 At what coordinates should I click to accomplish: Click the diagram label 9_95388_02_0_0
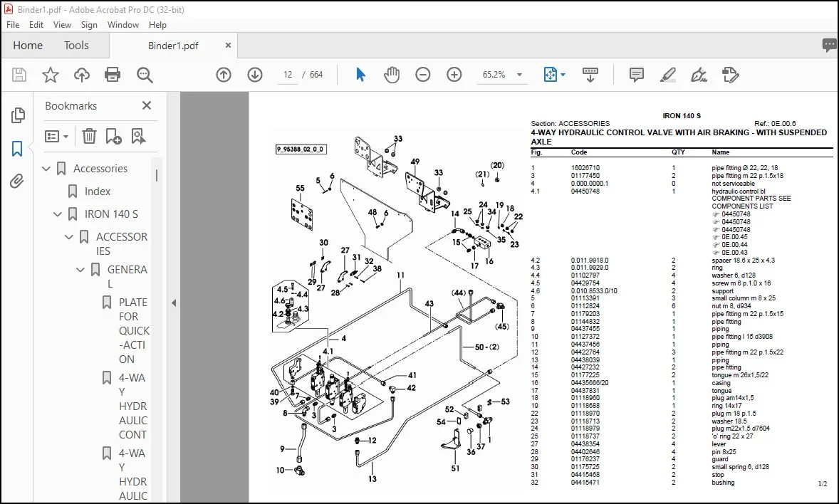tap(300, 149)
